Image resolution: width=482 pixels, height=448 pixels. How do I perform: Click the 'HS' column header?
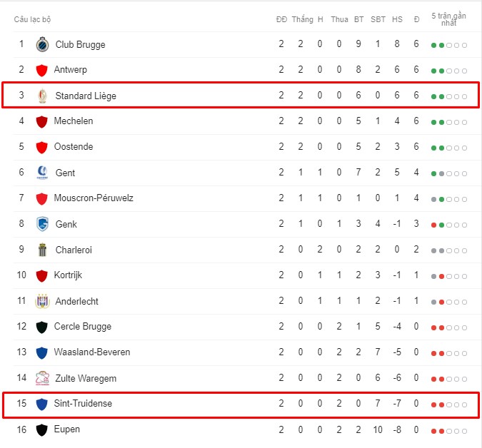[397, 19]
